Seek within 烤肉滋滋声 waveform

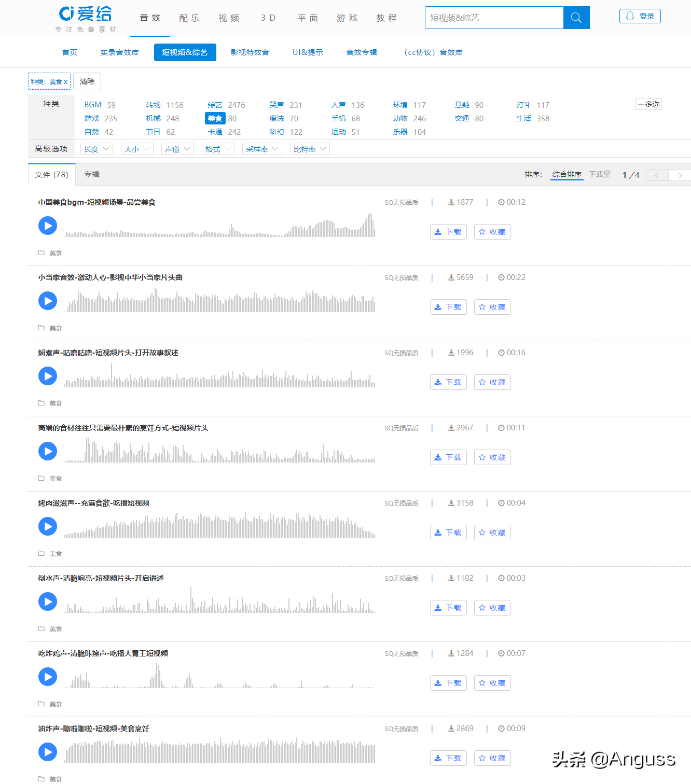pos(220,526)
